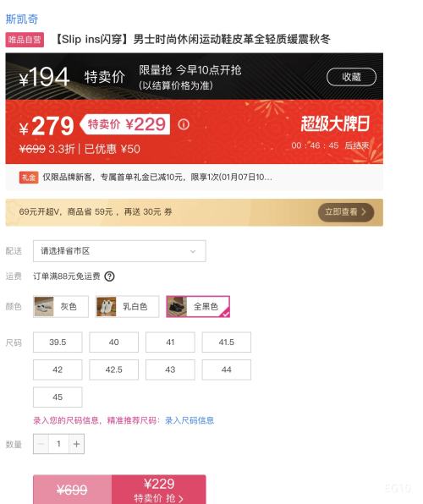423x504 pixels.
Task: Click the 收藏 button
Action: pos(351,77)
